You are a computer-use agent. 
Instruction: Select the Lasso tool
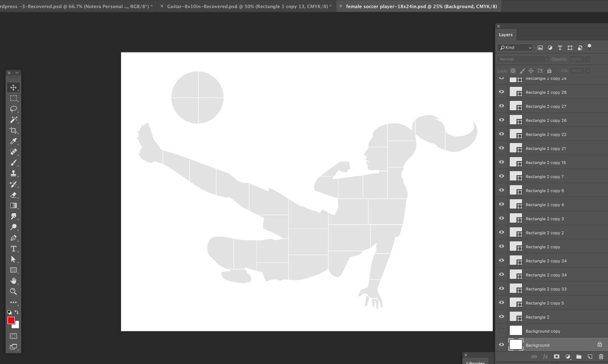(13, 109)
